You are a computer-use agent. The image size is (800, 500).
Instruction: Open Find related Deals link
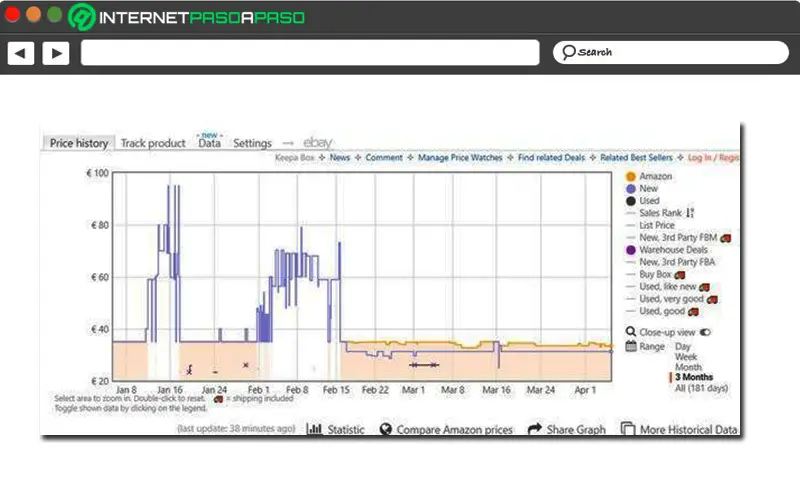pyautogui.click(x=551, y=158)
